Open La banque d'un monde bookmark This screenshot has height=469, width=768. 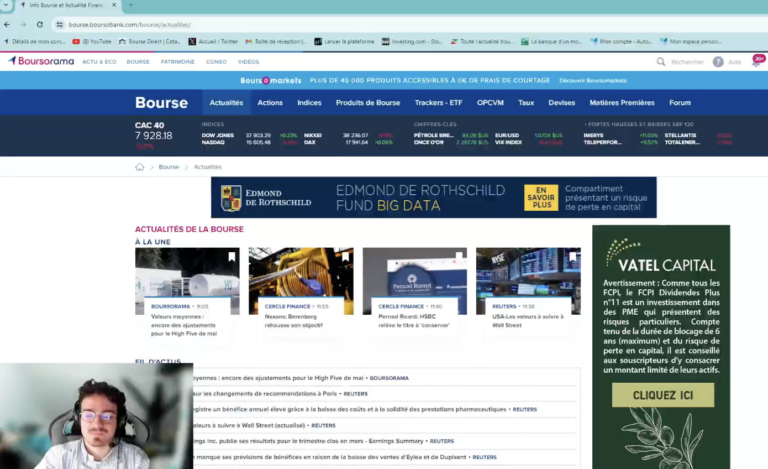pyautogui.click(x=552, y=42)
